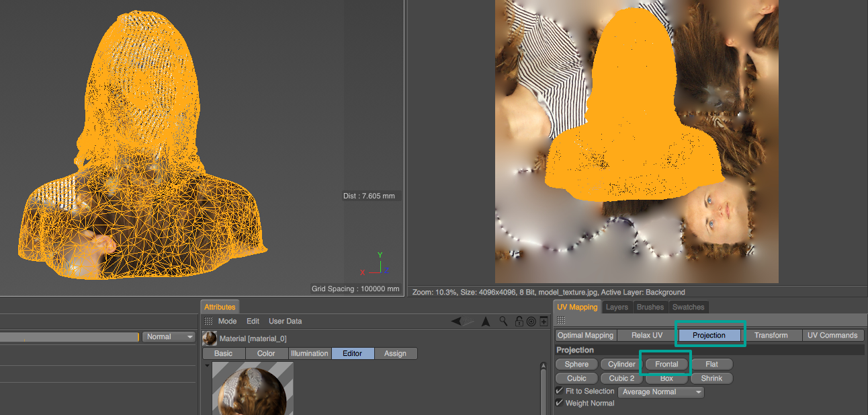Switch to the UV Mapping tab
This screenshot has width=868, height=415.
(x=577, y=307)
